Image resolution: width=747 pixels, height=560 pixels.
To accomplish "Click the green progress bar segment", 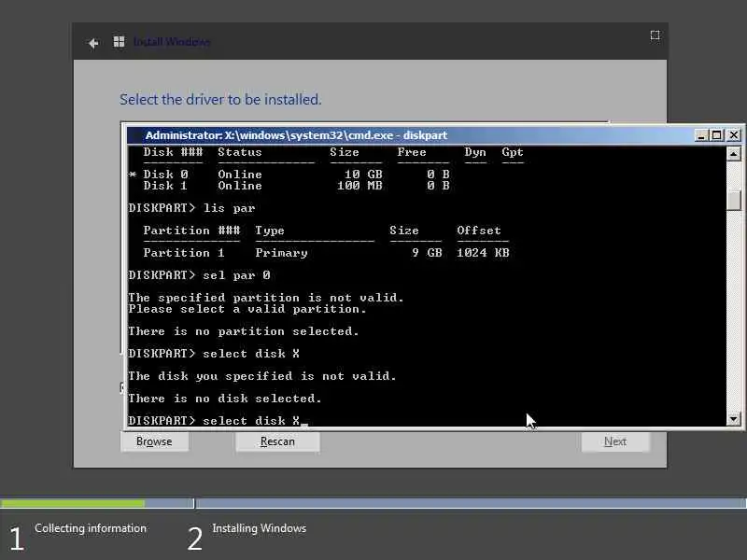I will tap(73, 503).
